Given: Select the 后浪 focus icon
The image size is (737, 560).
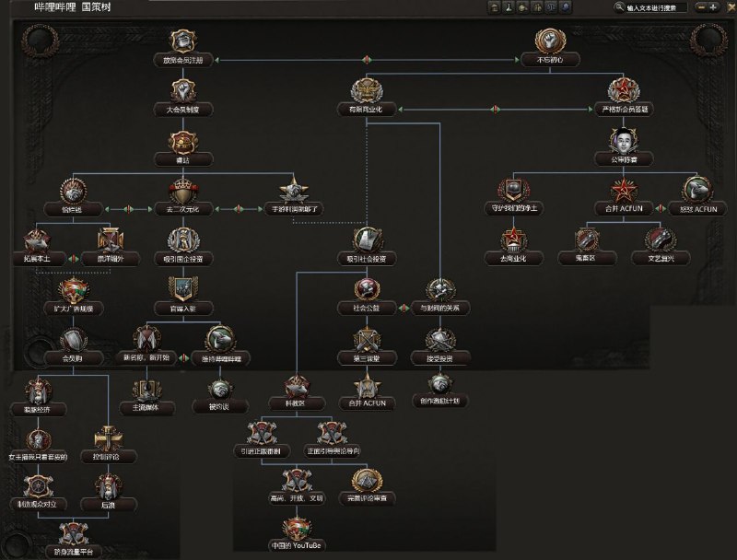Looking at the screenshot, I should point(107,485).
